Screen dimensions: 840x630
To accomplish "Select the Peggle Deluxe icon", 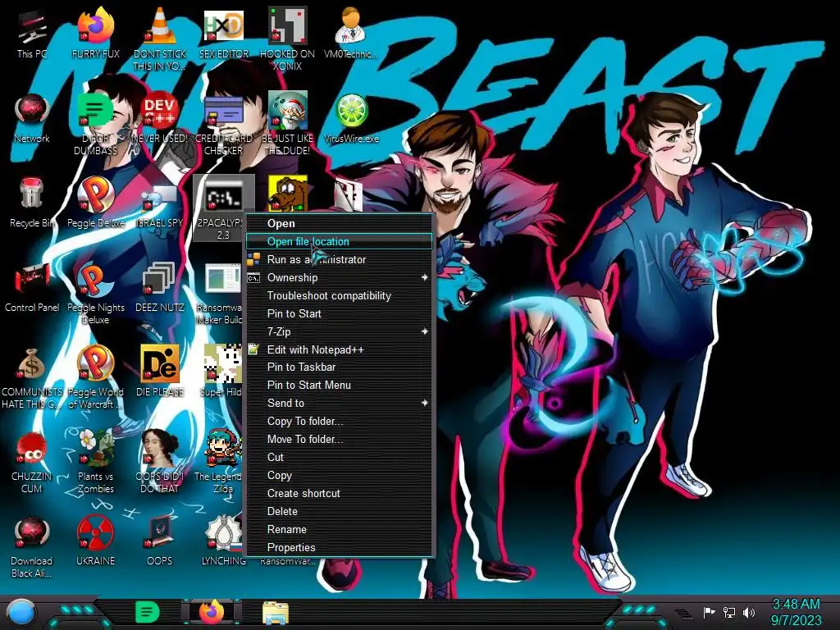I will point(95,203).
